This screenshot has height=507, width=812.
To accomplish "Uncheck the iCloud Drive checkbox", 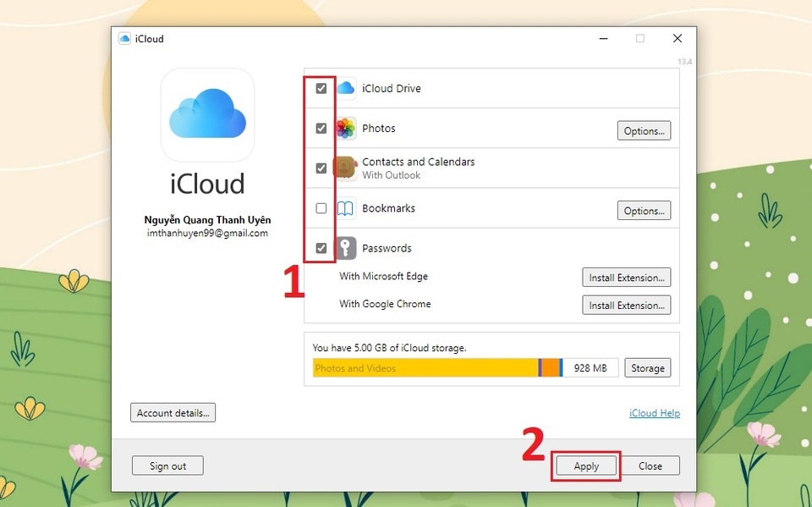I will [x=321, y=88].
